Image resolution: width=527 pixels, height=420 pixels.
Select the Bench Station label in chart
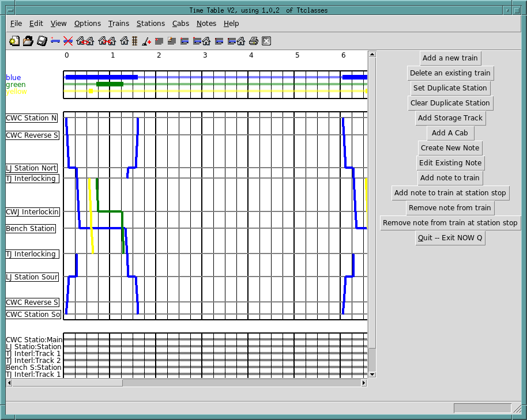[x=31, y=229]
